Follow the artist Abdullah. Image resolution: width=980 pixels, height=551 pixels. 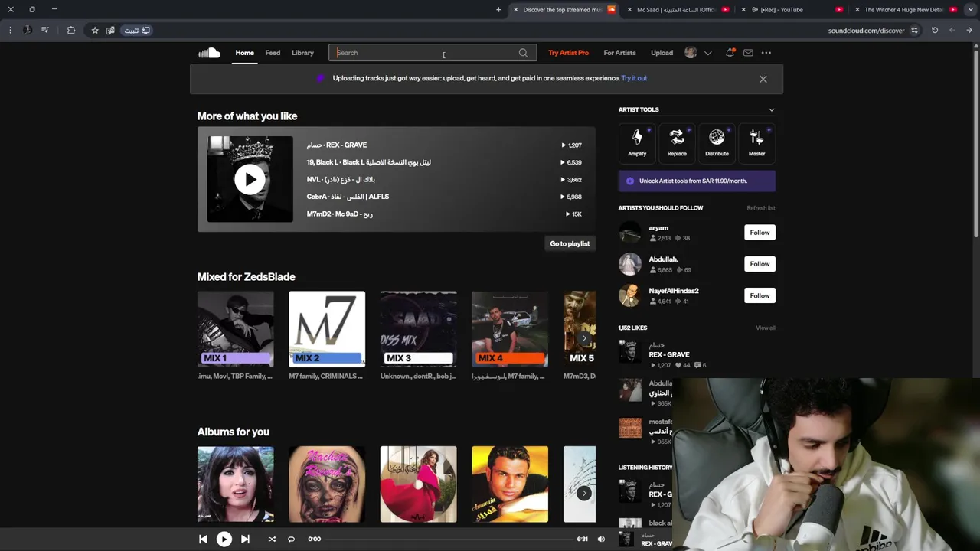pos(759,264)
